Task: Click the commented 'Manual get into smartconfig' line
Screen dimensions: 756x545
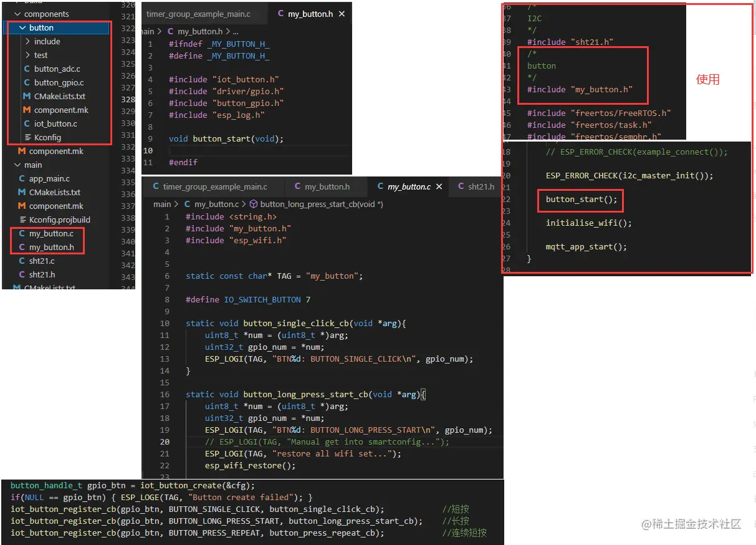Action: pos(327,441)
